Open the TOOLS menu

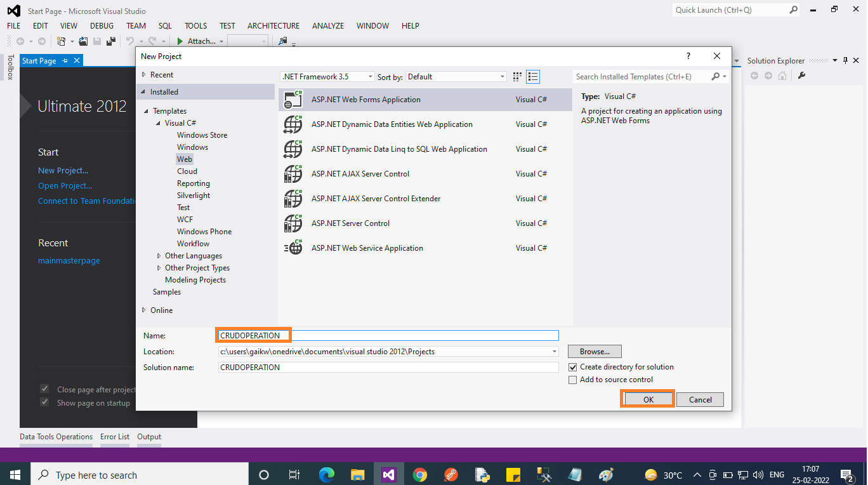pyautogui.click(x=195, y=26)
